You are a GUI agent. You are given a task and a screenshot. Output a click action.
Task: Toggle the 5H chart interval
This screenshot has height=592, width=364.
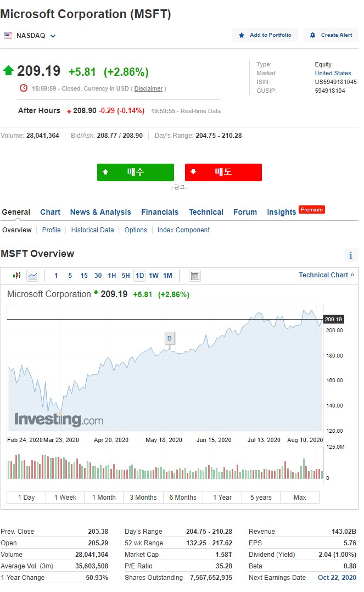[126, 276]
